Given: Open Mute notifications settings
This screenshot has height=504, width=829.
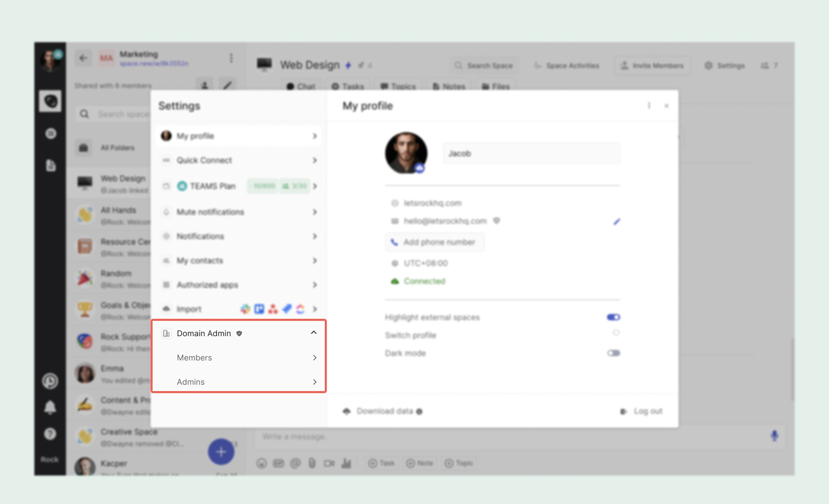Looking at the screenshot, I should pyautogui.click(x=239, y=212).
